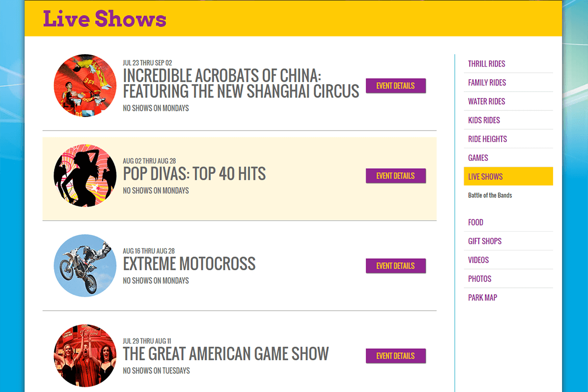This screenshot has width=588, height=392.
Task: Open Event Details for Pop Divas: Top 40 Hits
Action: coord(395,175)
